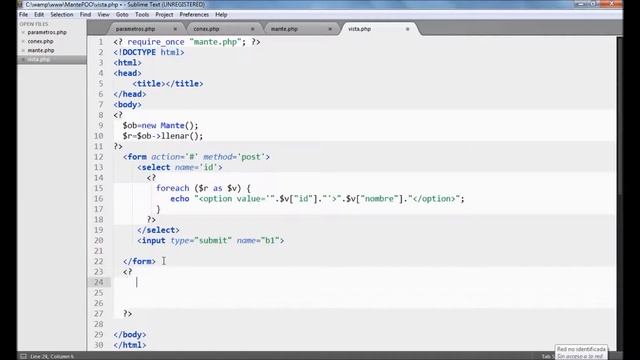The width and height of the screenshot is (640, 360).
Task: Open the Find menu
Action: pos(85,14)
